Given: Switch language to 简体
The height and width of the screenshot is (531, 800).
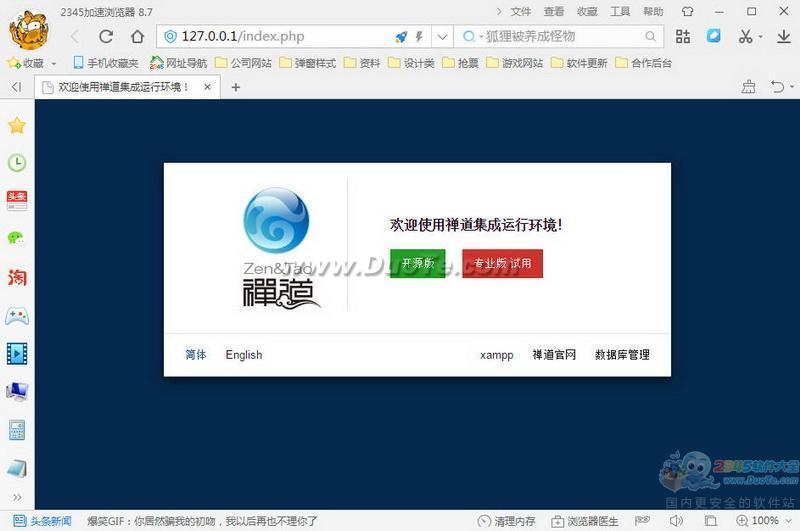Looking at the screenshot, I should (195, 355).
